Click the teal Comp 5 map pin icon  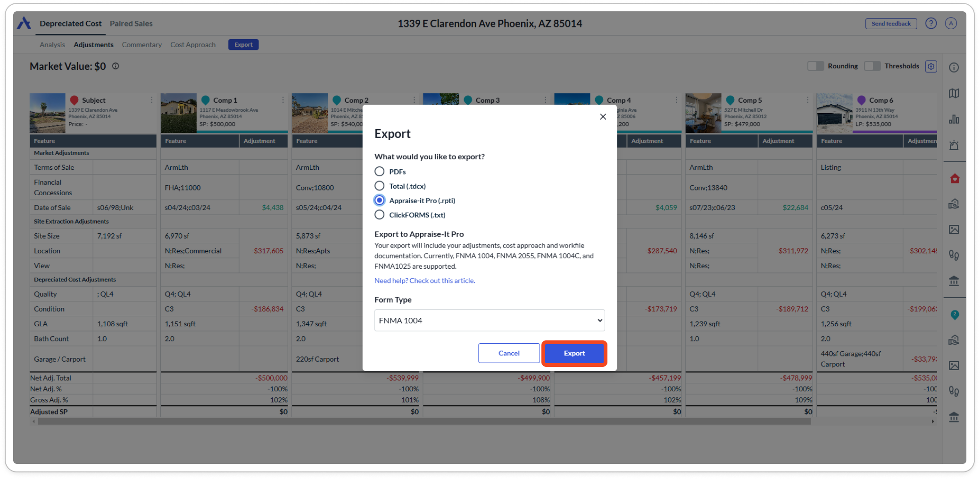click(x=730, y=100)
